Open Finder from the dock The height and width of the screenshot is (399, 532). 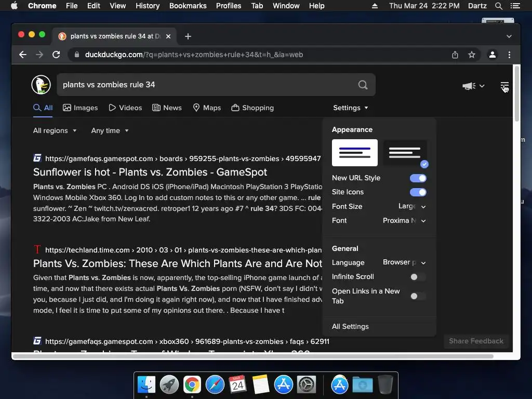tap(146, 385)
